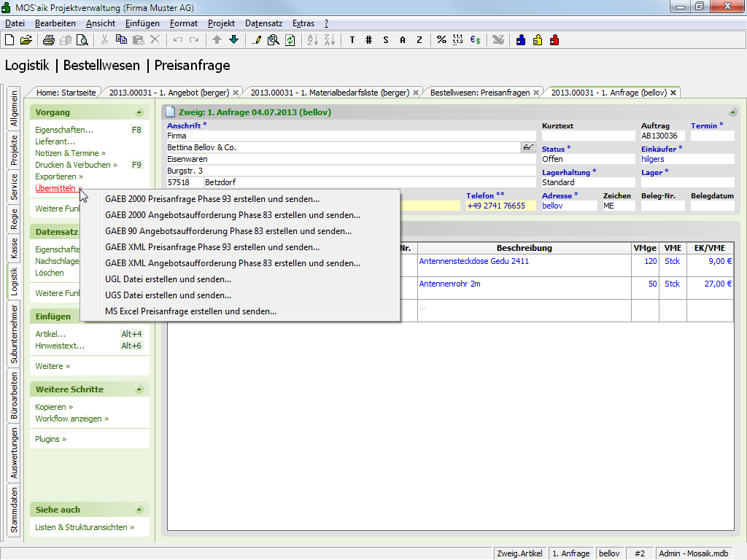
Task: Click the Artikel… insert link
Action: (x=50, y=334)
